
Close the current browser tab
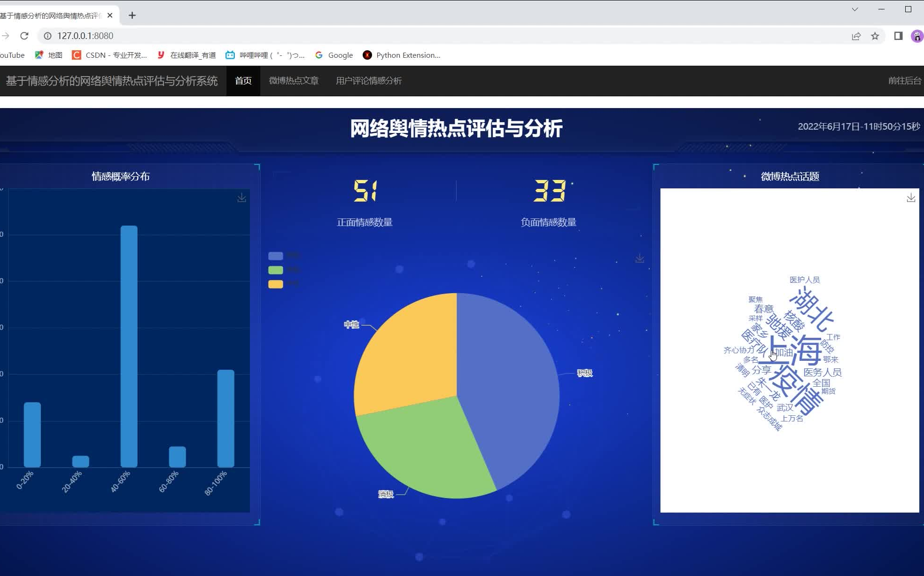110,16
